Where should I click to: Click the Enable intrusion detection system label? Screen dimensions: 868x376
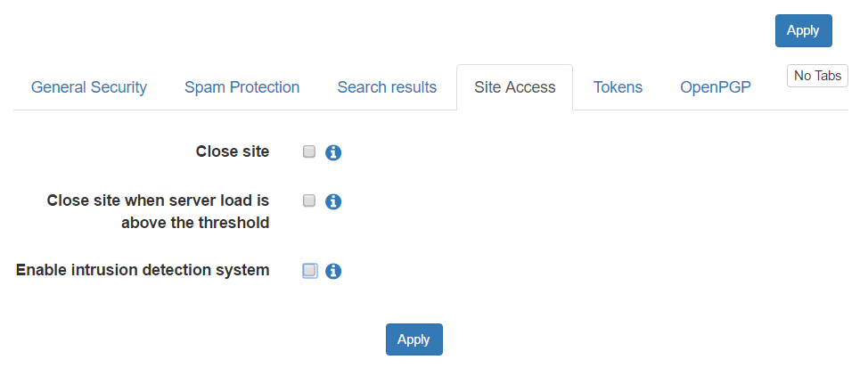[143, 270]
